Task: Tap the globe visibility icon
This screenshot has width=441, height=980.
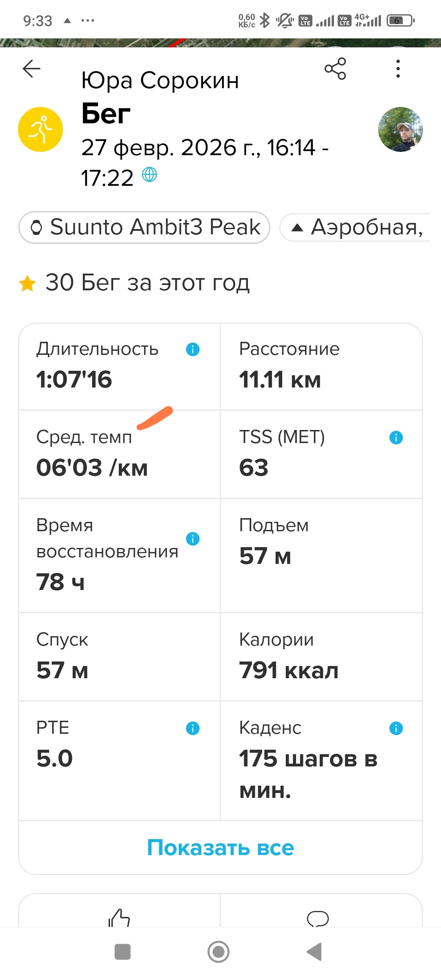Action: tap(149, 174)
